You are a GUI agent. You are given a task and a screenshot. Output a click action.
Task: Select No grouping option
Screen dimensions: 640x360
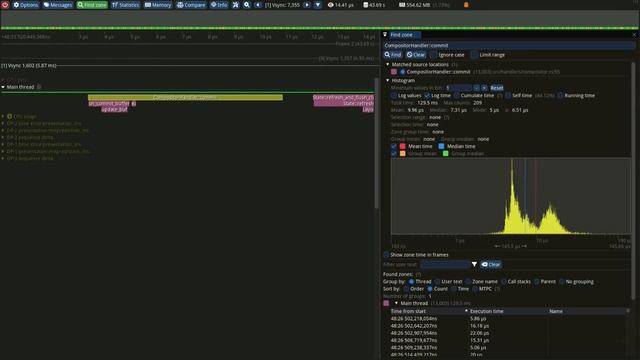(562, 282)
